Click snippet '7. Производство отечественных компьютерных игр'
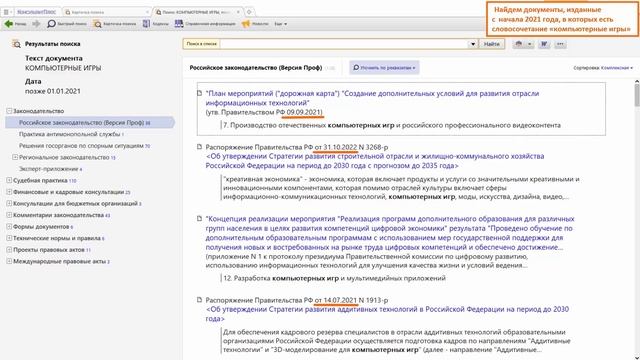 point(392,125)
